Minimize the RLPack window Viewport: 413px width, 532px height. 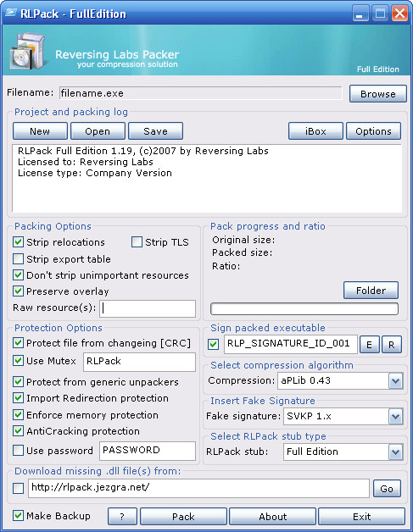pyautogui.click(x=360, y=14)
